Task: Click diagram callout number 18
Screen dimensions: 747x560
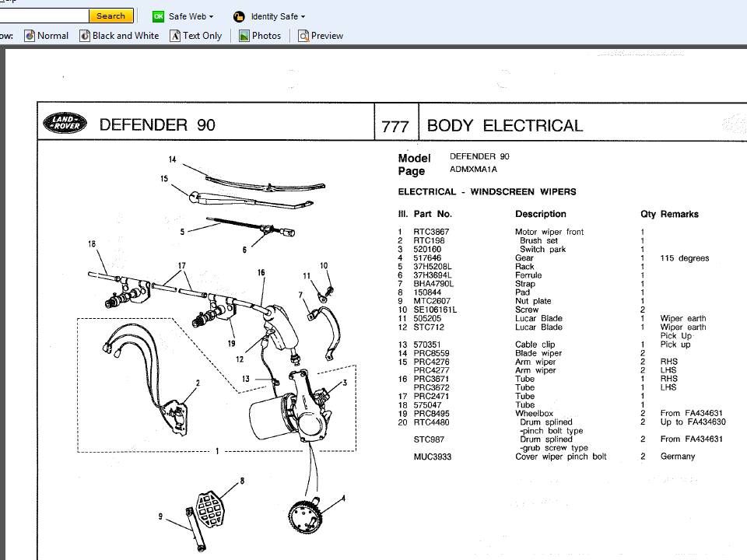Action: 92,243
